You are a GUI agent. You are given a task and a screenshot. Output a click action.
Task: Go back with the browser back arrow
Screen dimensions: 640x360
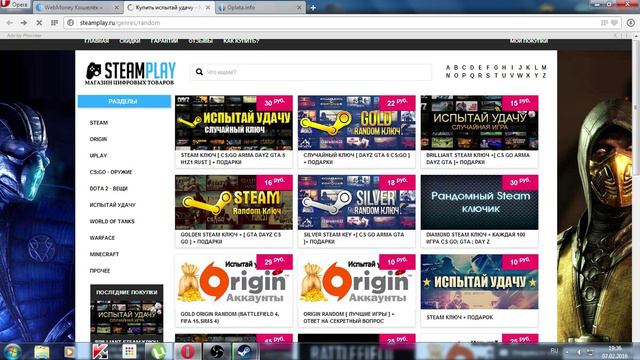pyautogui.click(x=9, y=23)
